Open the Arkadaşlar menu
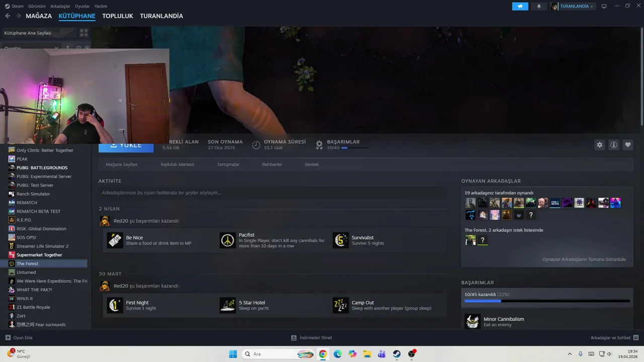644x362 pixels. tap(60, 6)
